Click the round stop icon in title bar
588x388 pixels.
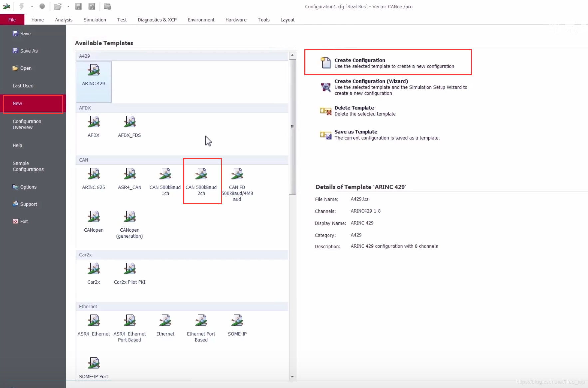click(x=42, y=6)
